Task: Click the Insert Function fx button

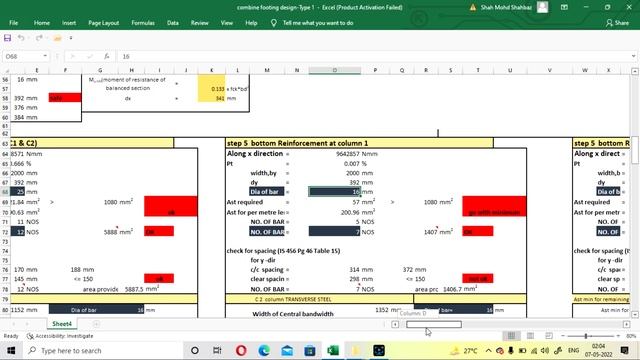Action: click(x=107, y=56)
